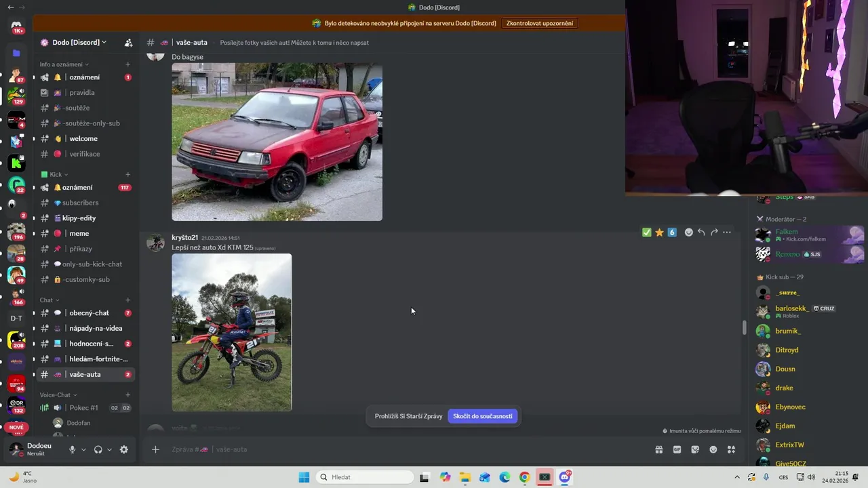Show hidden system tray icons chevron

(x=738, y=477)
